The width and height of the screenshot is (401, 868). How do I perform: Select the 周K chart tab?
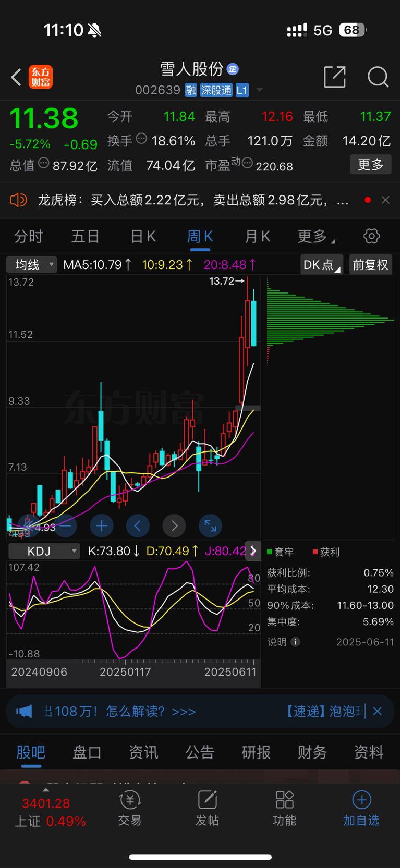(x=200, y=237)
